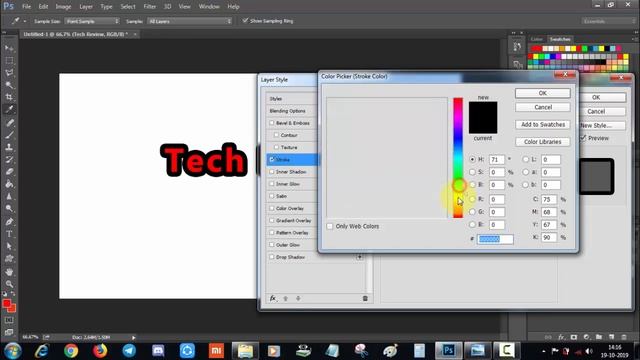This screenshot has height=360, width=640.
Task: Select the Custom Shape tool
Action: (x=9, y=258)
